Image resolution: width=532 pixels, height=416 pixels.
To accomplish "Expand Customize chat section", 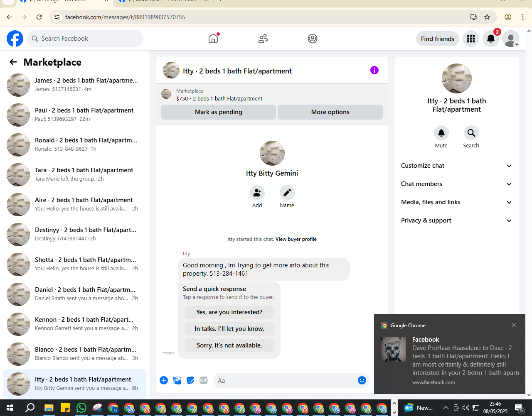I will (x=456, y=166).
